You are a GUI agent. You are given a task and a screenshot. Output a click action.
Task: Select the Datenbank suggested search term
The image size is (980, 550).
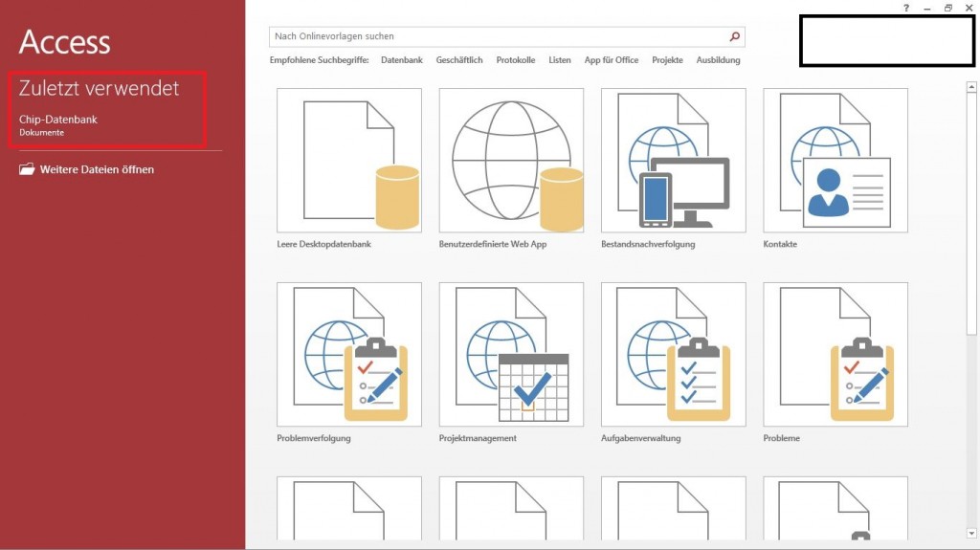coord(401,60)
